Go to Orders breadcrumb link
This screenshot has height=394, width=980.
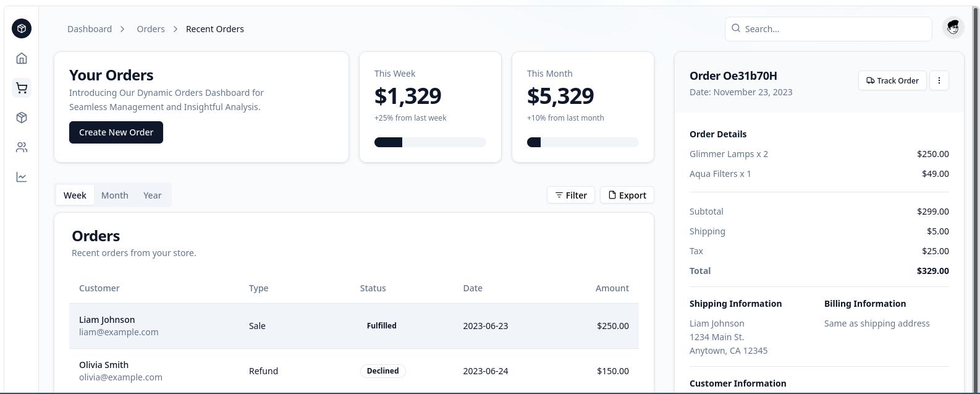coord(151,29)
